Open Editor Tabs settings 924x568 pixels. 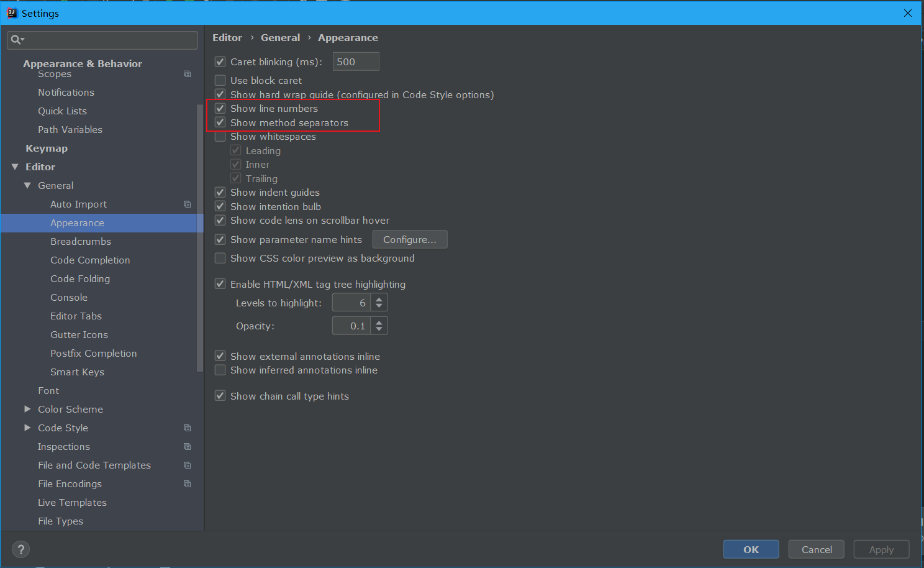point(76,316)
